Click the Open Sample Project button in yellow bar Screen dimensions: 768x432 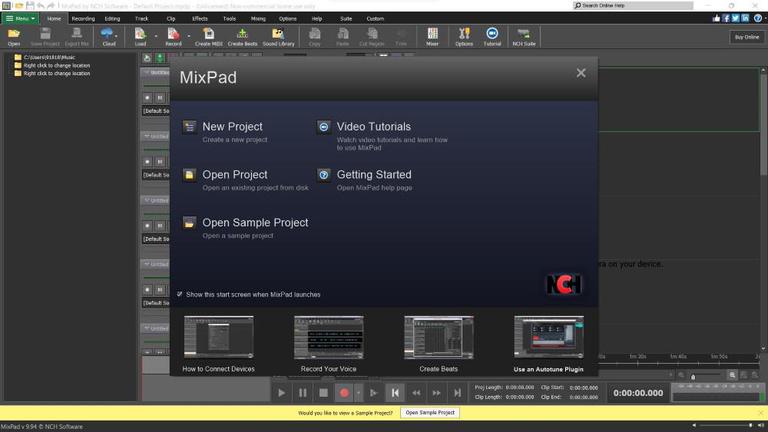pos(430,412)
